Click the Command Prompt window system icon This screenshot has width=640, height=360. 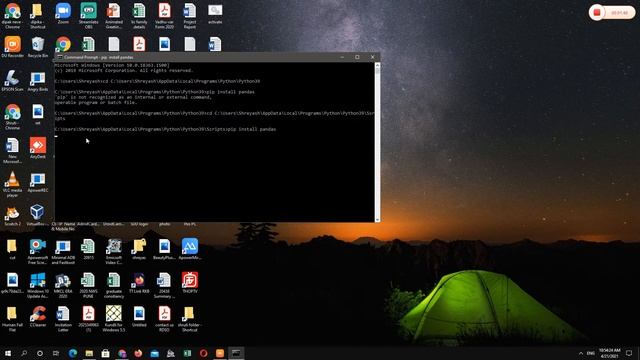click(x=60, y=57)
